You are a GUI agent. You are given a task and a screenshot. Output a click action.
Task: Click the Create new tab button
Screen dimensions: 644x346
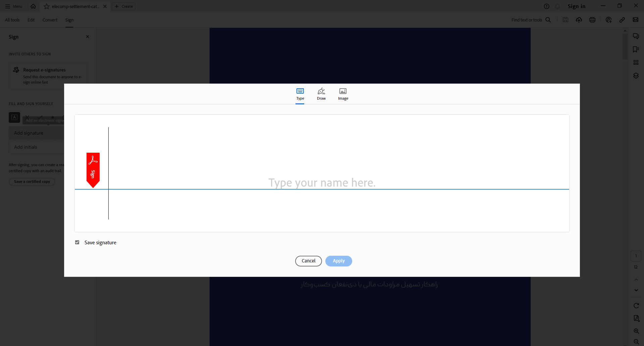(124, 6)
